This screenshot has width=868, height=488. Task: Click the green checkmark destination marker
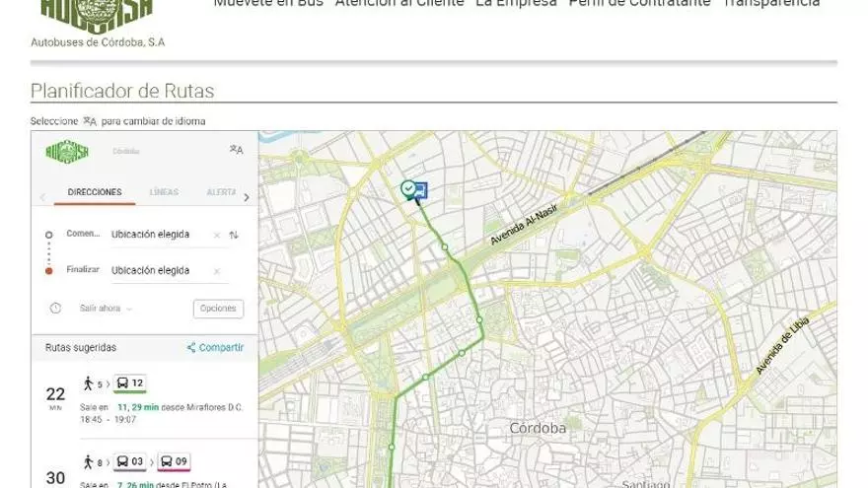pyautogui.click(x=407, y=187)
